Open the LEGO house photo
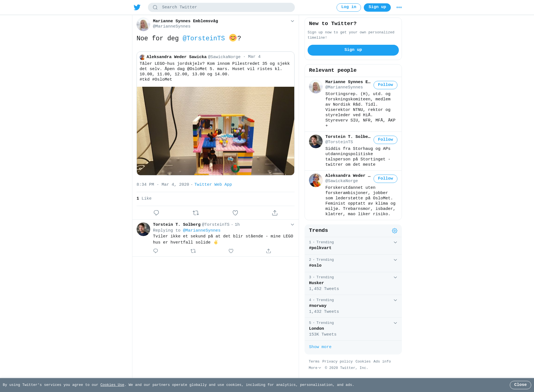 click(216, 131)
